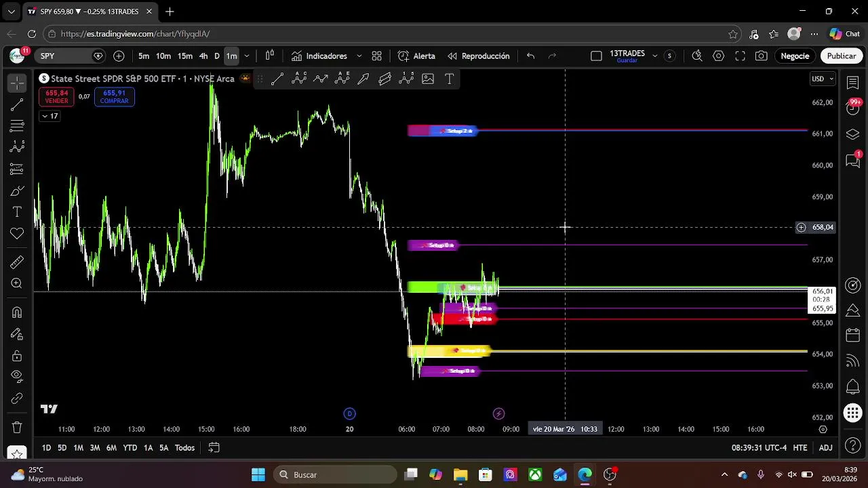
Task: Toggle stay in drawing mode
Action: [17, 334]
